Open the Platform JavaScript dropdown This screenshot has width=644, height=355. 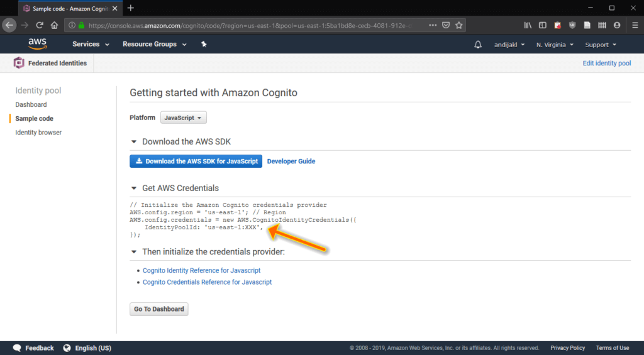click(x=183, y=117)
